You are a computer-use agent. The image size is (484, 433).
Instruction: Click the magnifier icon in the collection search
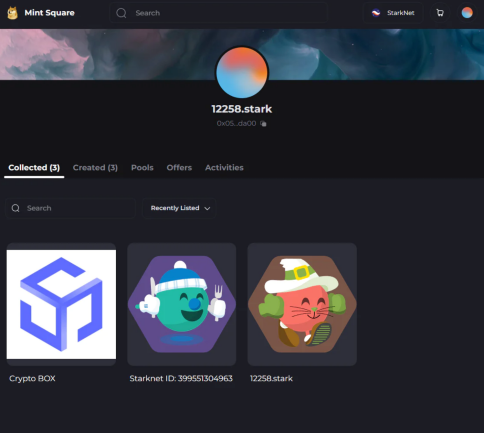(x=16, y=208)
